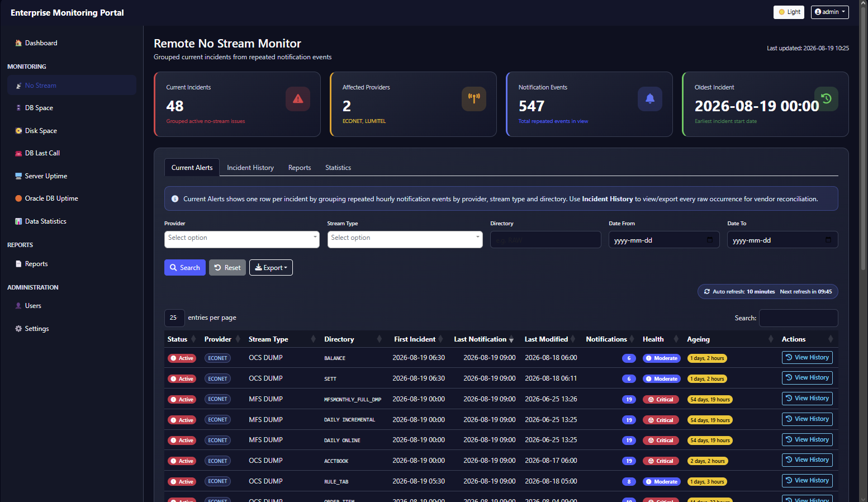Click the Reset button
868x502 pixels.
tap(227, 268)
